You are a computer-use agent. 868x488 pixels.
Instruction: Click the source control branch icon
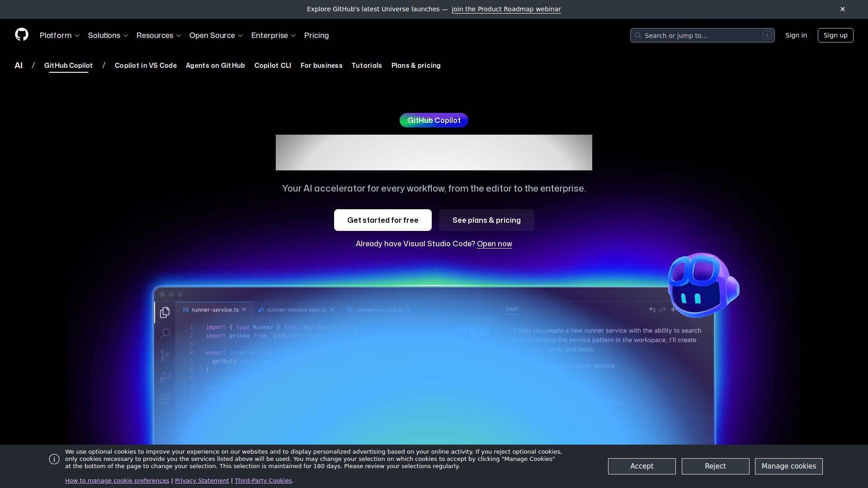165,355
